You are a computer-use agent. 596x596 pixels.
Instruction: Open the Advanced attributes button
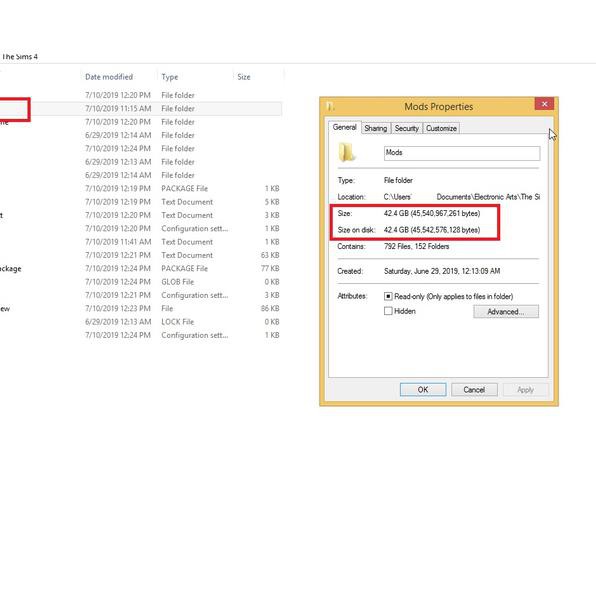pyautogui.click(x=506, y=312)
